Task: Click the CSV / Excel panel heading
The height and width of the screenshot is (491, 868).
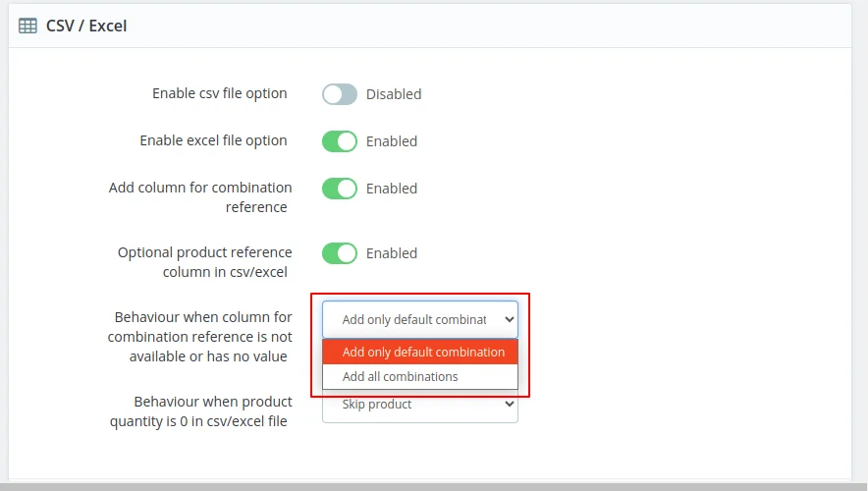Action: point(86,26)
